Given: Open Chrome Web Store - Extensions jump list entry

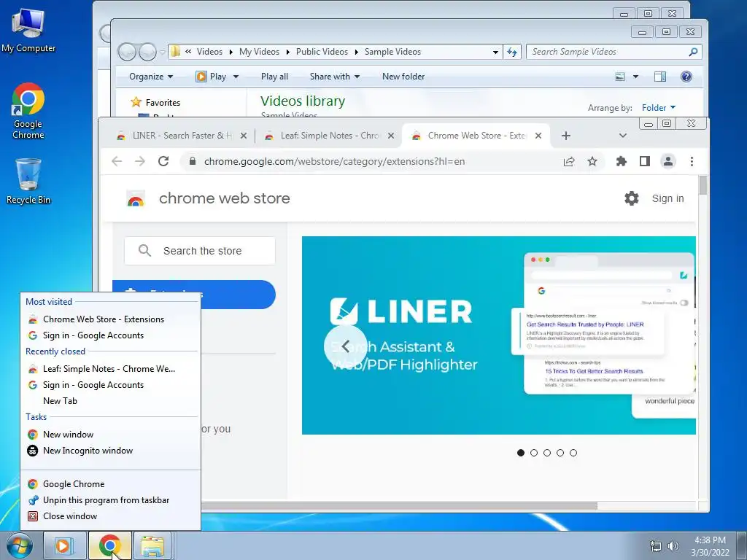Looking at the screenshot, I should pyautogui.click(x=104, y=319).
